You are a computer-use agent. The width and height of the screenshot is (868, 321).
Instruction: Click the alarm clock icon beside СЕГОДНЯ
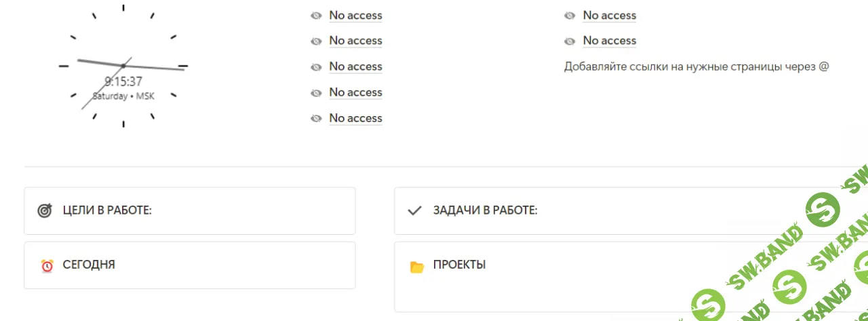coord(47,265)
